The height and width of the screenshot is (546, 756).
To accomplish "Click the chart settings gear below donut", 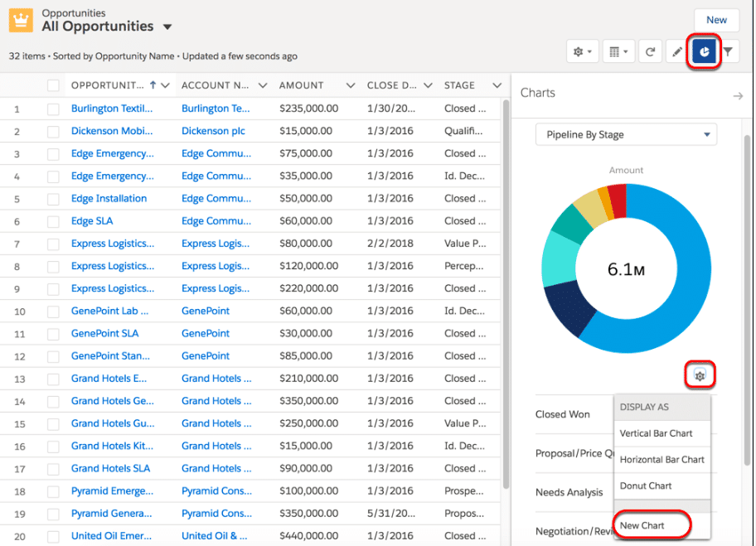I will coord(700,376).
